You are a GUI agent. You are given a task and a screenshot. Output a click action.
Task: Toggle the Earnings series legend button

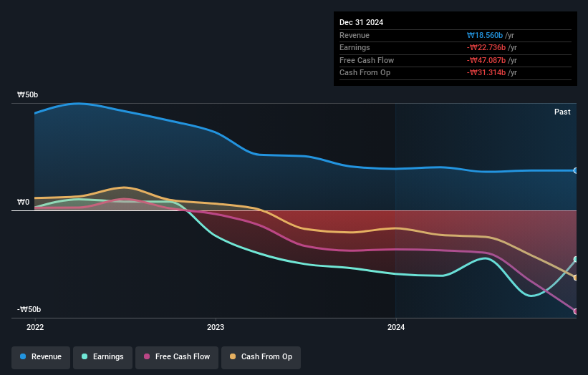pyautogui.click(x=102, y=357)
